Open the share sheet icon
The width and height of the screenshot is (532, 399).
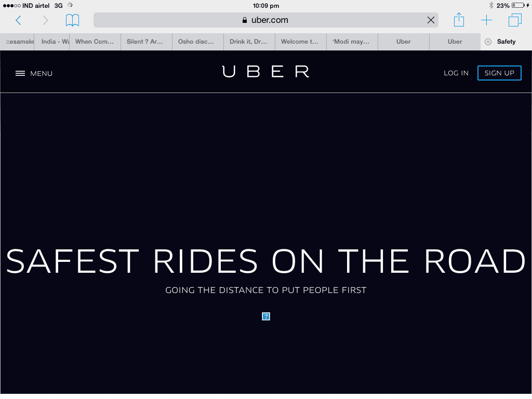point(459,20)
